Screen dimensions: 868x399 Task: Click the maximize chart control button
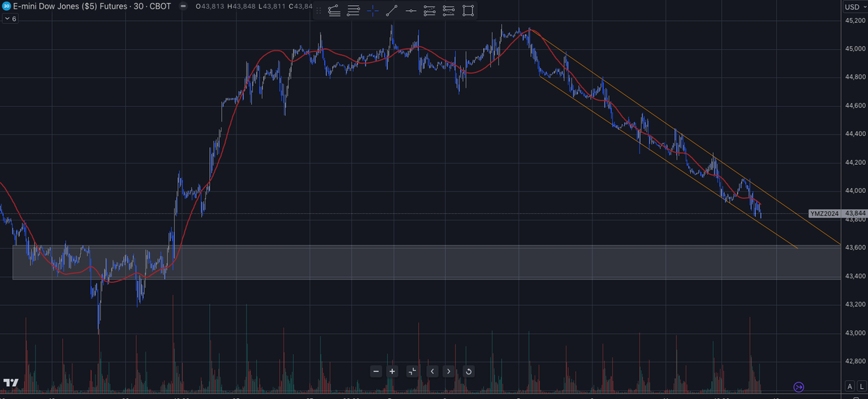tap(412, 372)
